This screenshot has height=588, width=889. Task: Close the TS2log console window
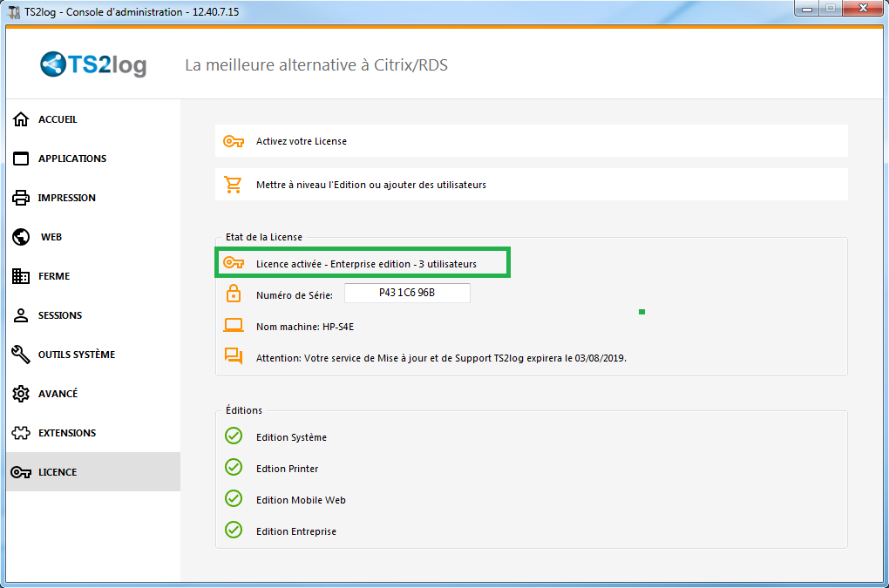(862, 9)
